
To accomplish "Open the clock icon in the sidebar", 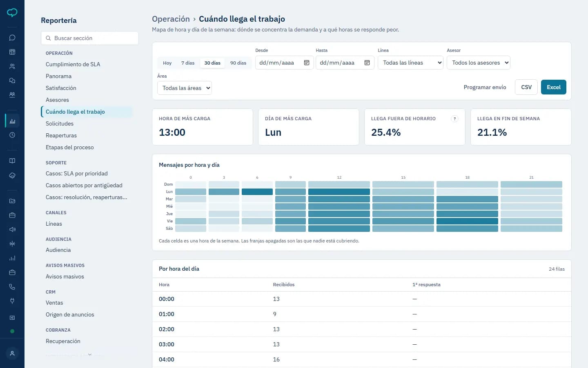I will [12, 135].
